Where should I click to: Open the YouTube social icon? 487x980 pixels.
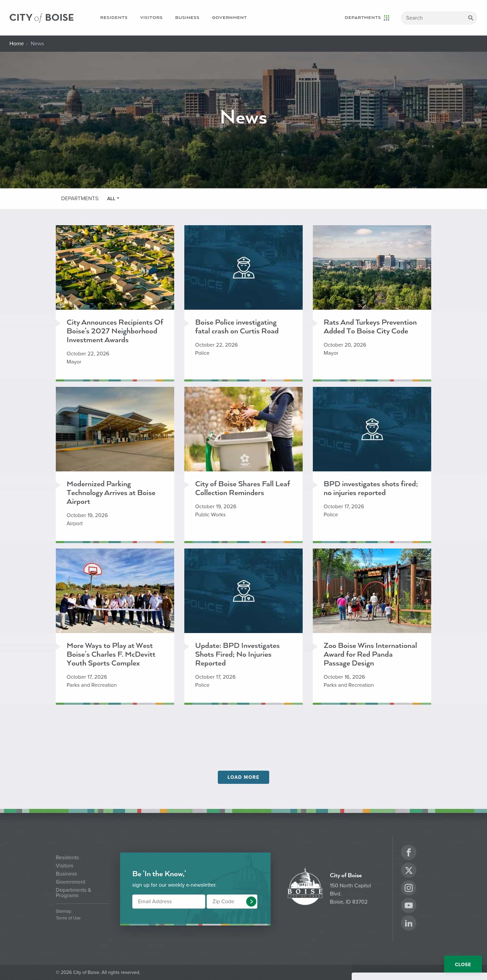tap(409, 905)
